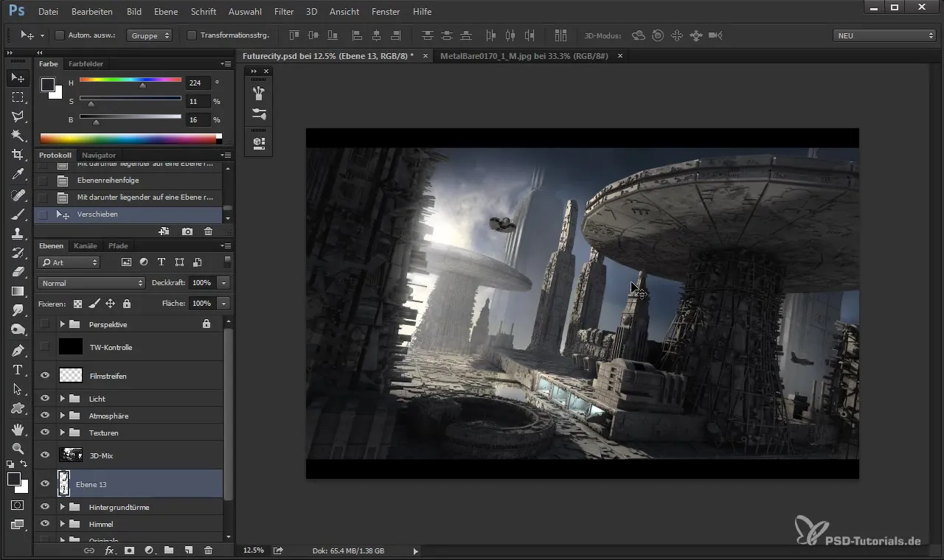
Task: Hide the Atmosphäre group
Action: [45, 416]
